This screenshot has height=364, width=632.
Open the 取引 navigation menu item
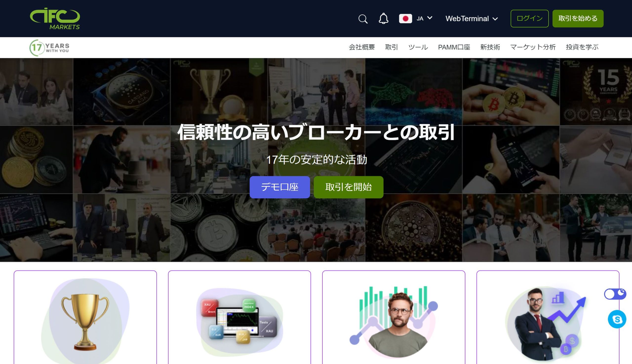(391, 47)
